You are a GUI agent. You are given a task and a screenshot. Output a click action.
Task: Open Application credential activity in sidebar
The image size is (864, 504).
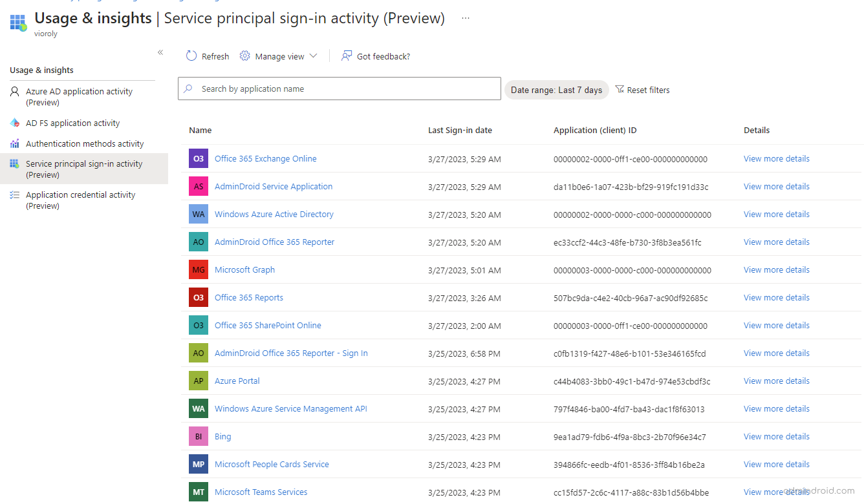tap(84, 200)
